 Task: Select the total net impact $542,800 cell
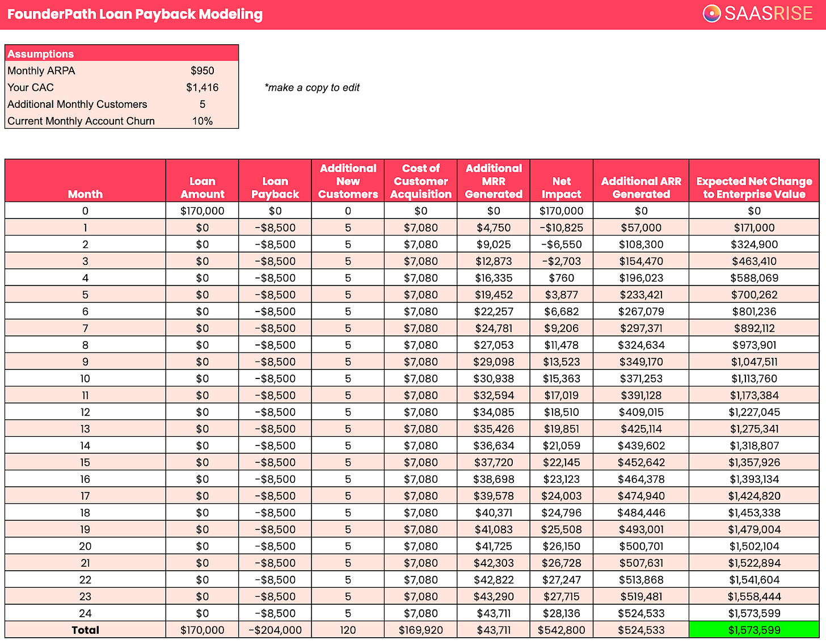point(562,630)
